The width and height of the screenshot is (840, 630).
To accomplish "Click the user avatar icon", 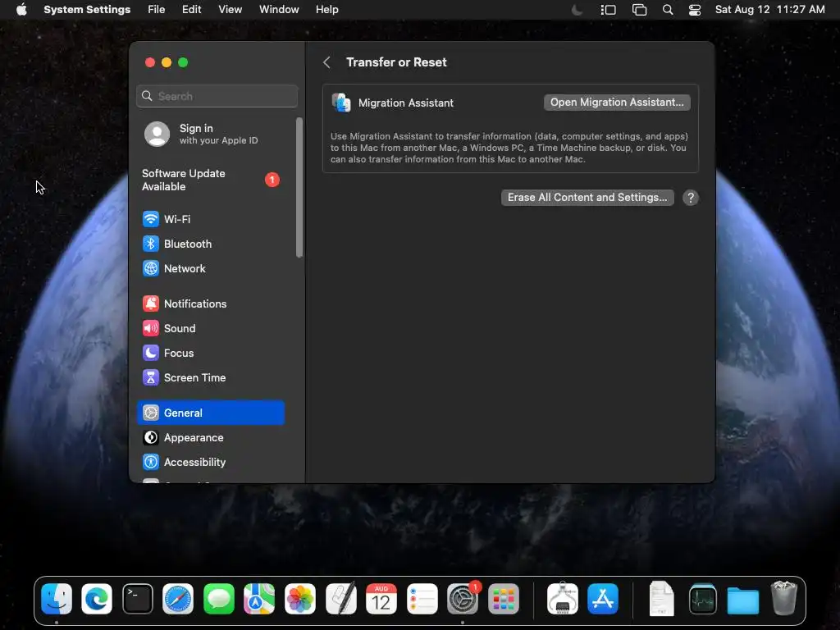I will [x=157, y=134].
